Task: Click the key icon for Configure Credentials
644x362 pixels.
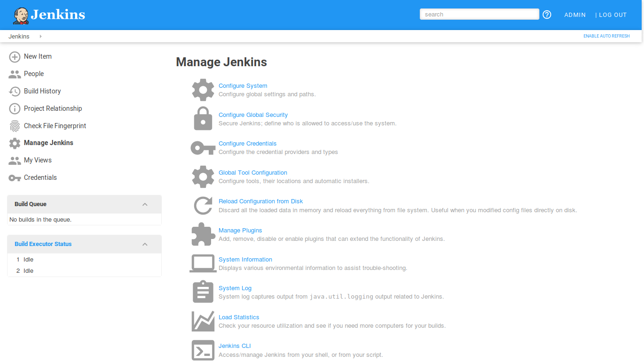Action: pos(203,147)
